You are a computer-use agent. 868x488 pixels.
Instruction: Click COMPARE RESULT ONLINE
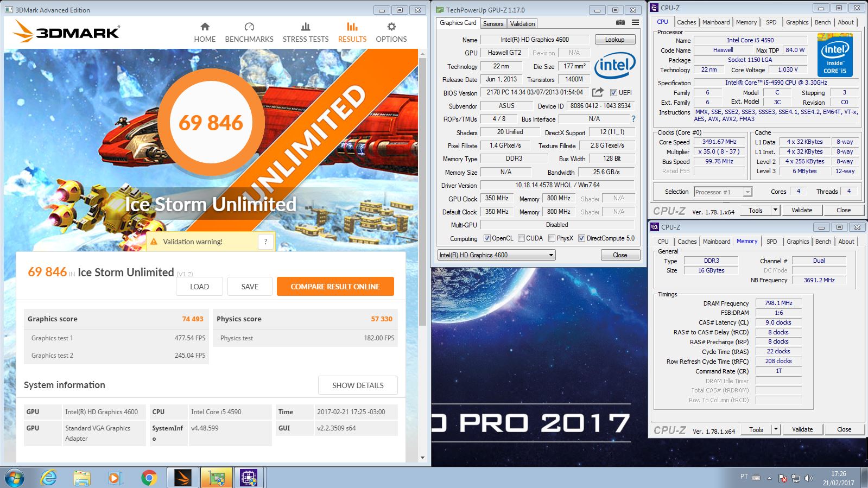[x=335, y=287]
